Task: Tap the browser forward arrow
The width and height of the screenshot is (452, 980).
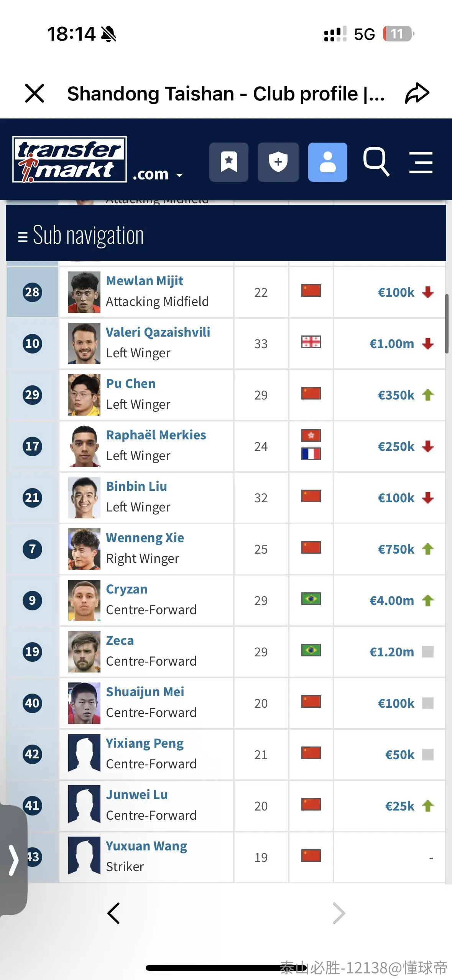Action: [339, 913]
